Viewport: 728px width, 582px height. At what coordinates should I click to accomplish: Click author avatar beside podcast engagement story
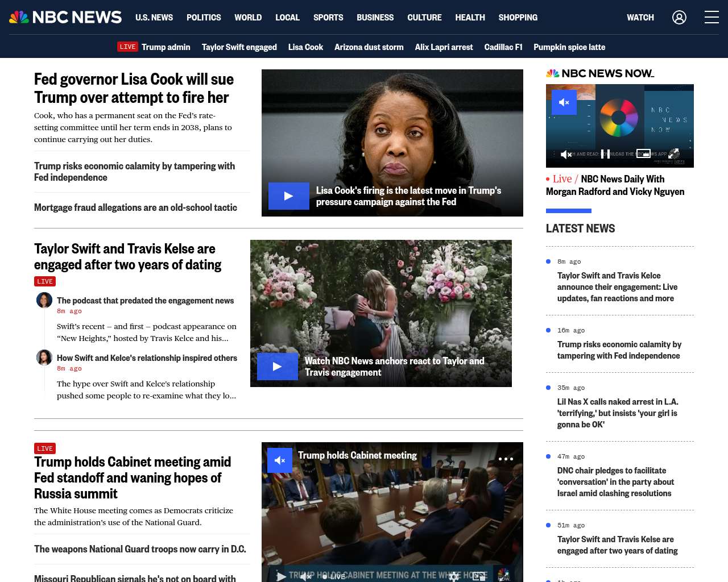click(x=44, y=300)
